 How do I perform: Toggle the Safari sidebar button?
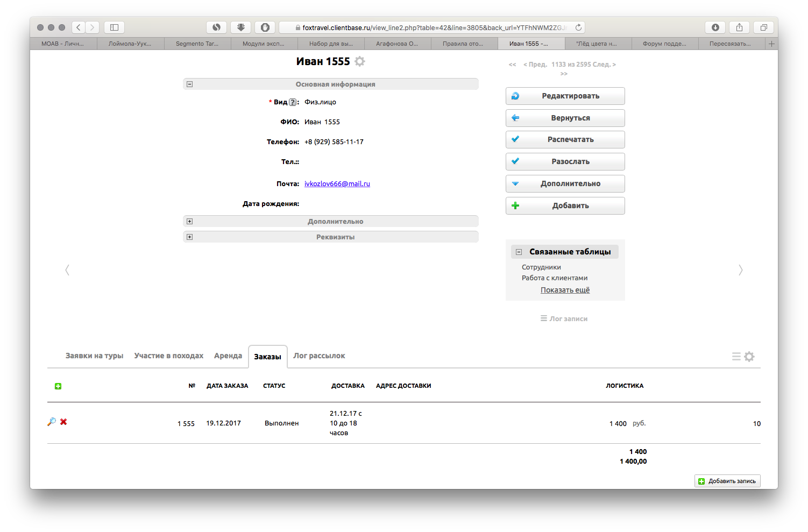click(x=114, y=27)
